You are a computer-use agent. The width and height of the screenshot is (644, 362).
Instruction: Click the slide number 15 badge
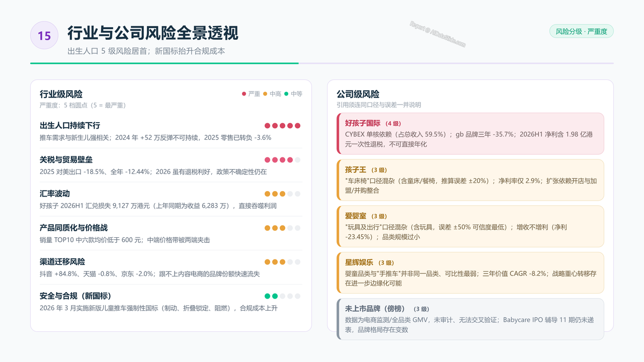(44, 35)
